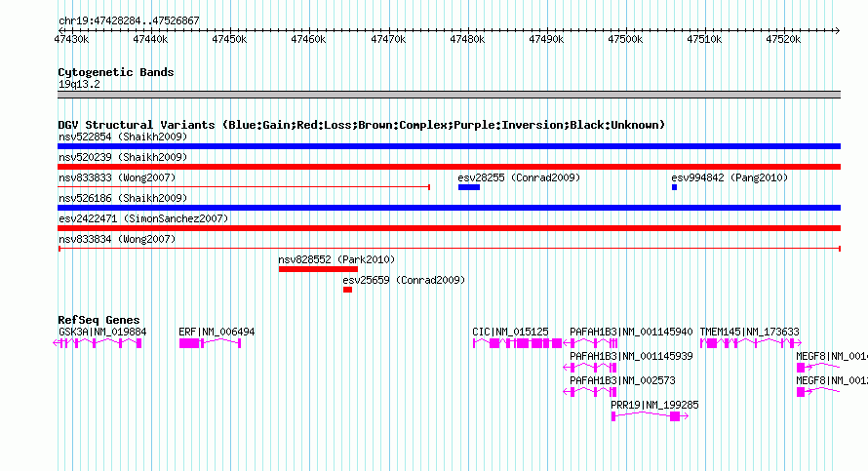
Task: Select PAFAH1B3 NM_001145940 transcript glyph
Action: coord(590,343)
